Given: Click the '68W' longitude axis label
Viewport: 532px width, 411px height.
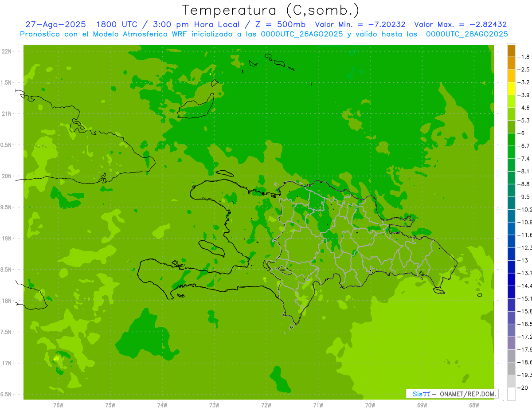Looking at the screenshot, I should pos(474,405).
